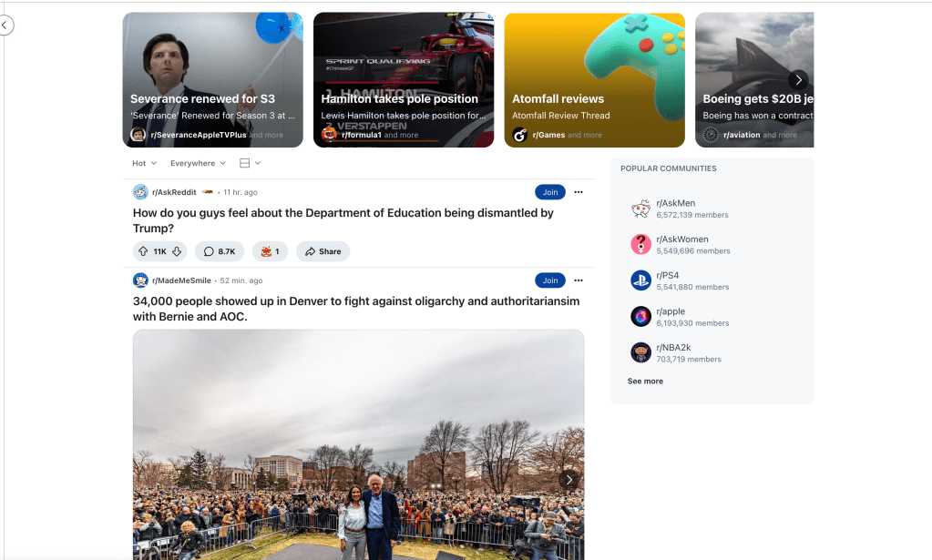Show next trending carousel cards
This screenshot has height=560, width=932.
[x=798, y=79]
